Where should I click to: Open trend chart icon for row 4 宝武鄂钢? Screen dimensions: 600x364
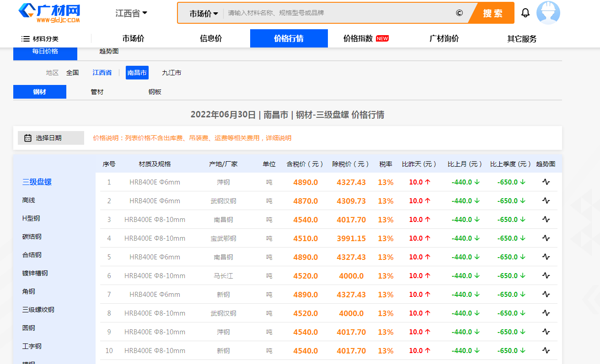tap(546, 238)
